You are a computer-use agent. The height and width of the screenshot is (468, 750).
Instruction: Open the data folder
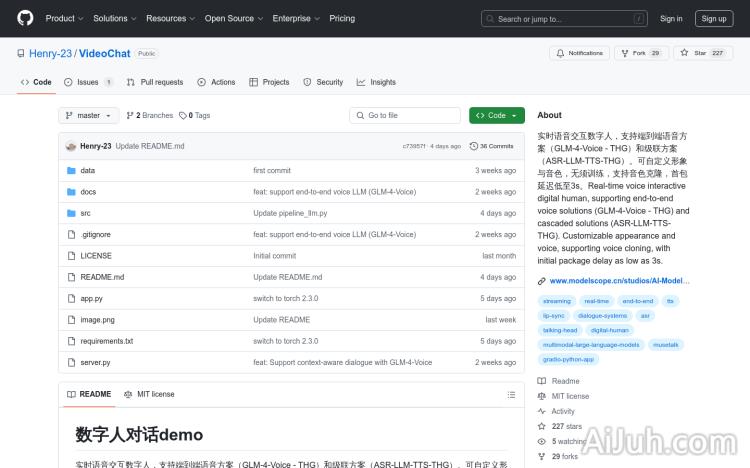(88, 171)
